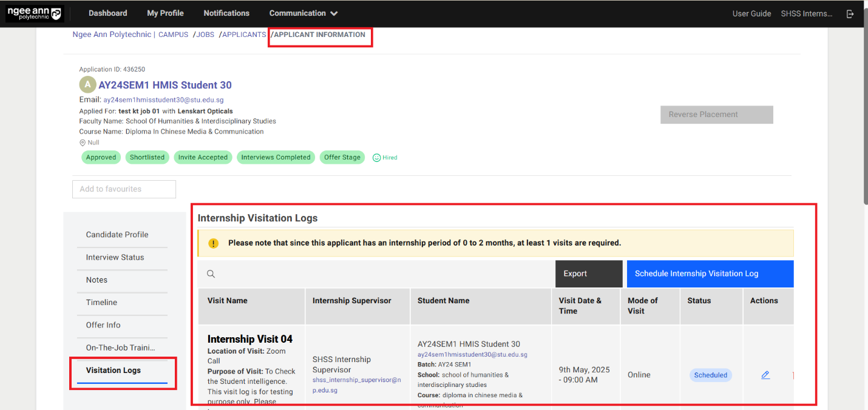Switch to the Candidate Profile tab
The height and width of the screenshot is (410, 868).
[x=117, y=235]
